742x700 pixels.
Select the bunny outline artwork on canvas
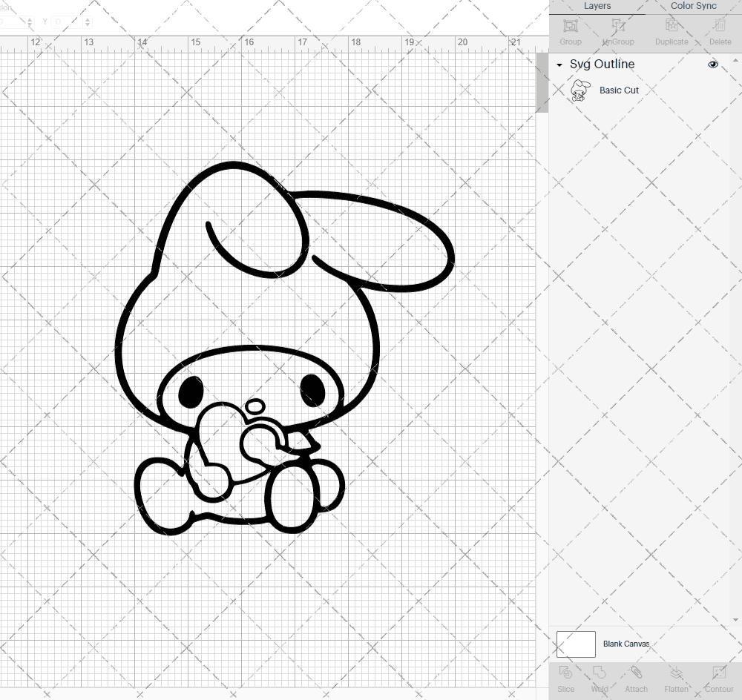click(x=284, y=348)
